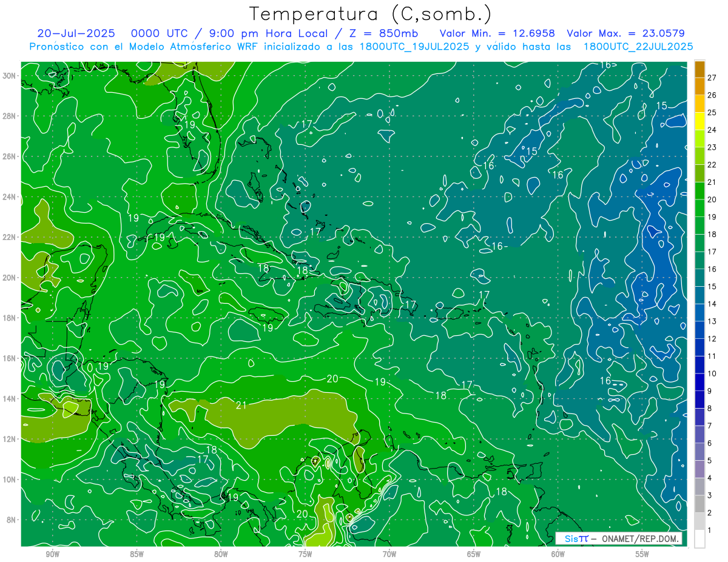Click legend value "25" on the colorbar
The width and height of the screenshot is (728, 562).
tap(712, 112)
